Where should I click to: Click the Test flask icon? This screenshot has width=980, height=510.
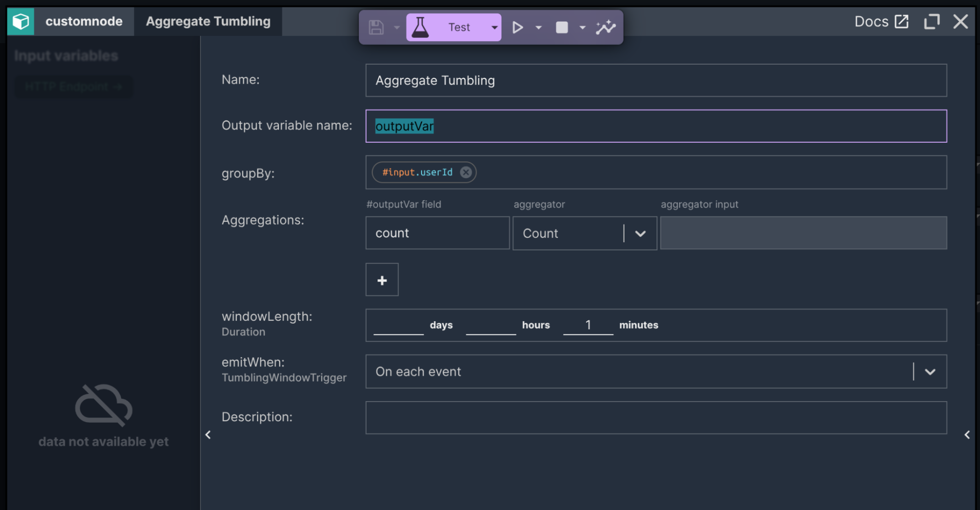(x=420, y=27)
